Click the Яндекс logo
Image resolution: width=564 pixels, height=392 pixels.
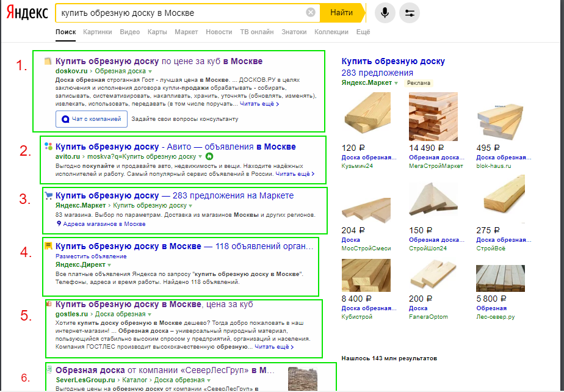pos(26,12)
